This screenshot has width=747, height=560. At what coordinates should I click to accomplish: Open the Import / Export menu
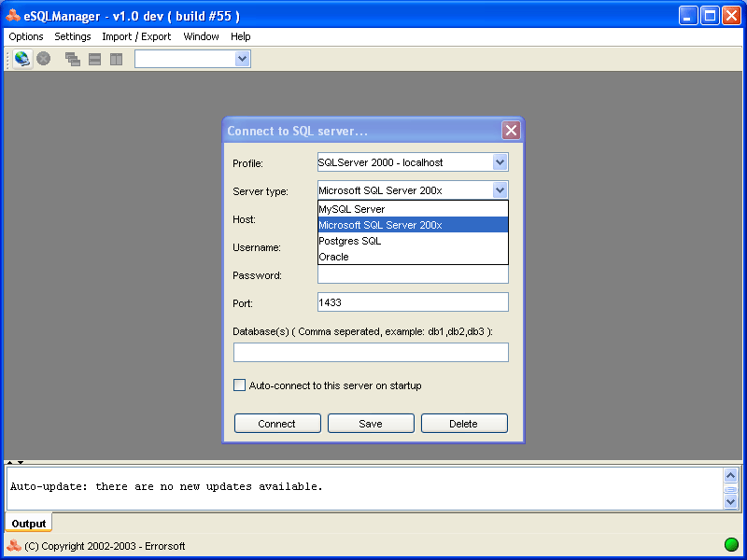click(x=136, y=36)
